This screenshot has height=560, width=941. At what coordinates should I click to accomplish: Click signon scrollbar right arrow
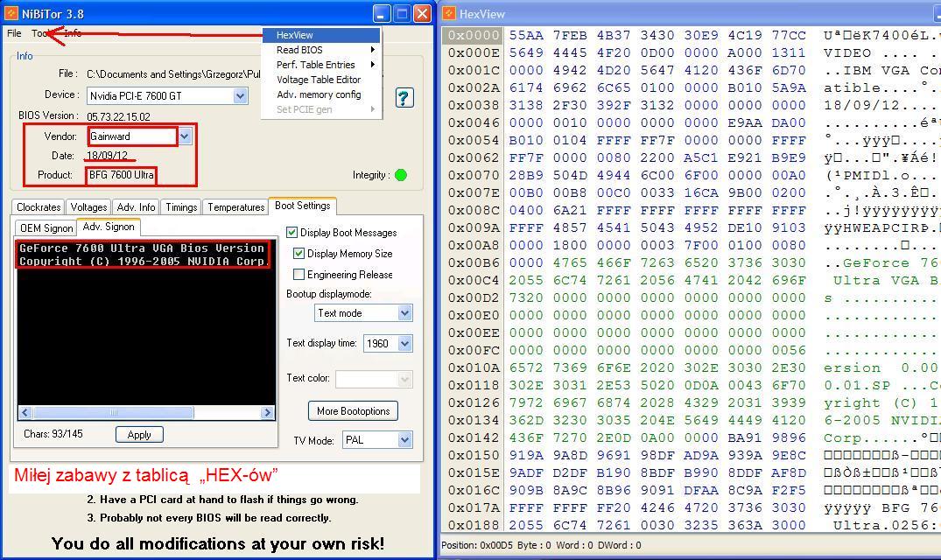(x=268, y=412)
